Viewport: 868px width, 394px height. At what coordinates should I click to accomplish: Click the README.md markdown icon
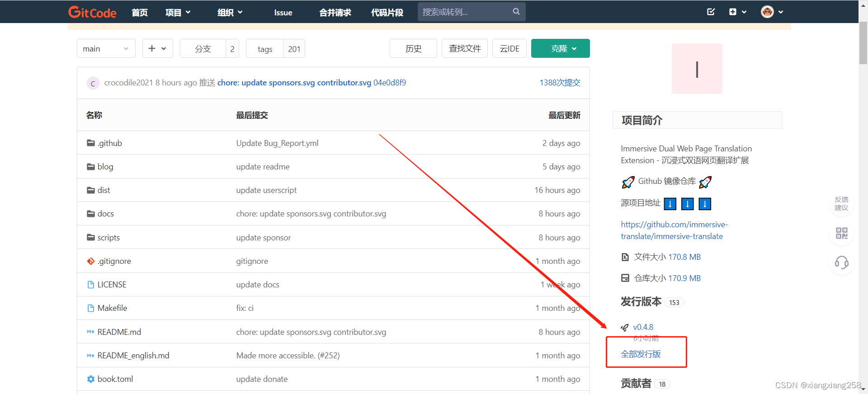pos(90,332)
